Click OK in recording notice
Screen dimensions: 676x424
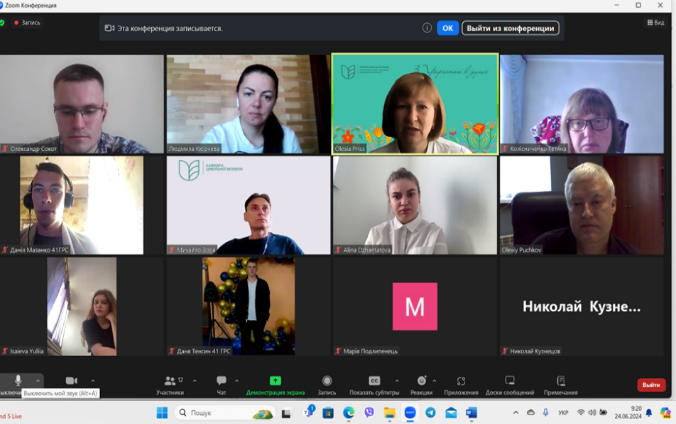pos(448,28)
